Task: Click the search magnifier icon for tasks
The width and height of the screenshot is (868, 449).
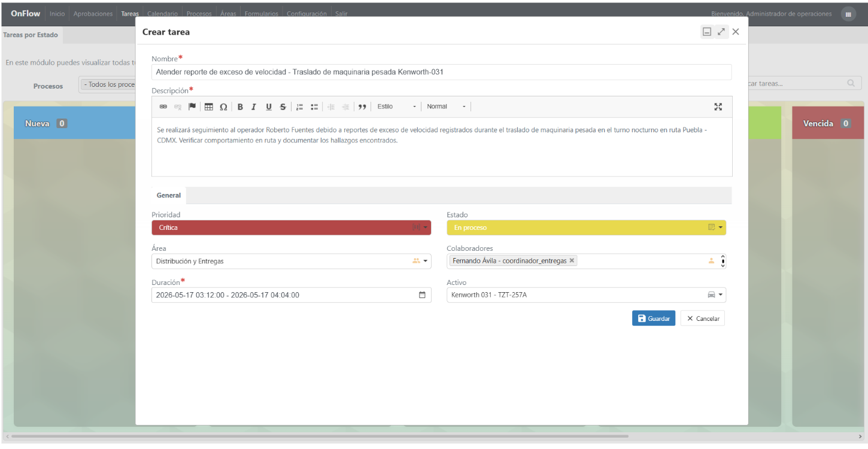Action: [851, 84]
